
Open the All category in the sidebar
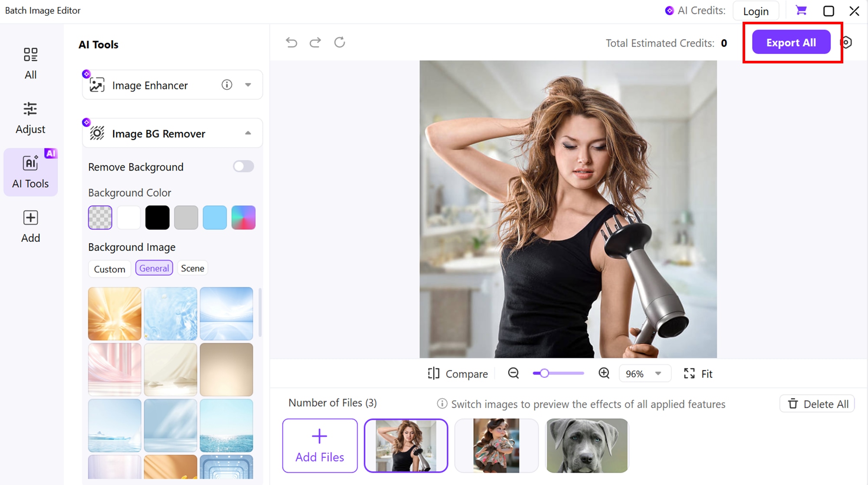30,63
